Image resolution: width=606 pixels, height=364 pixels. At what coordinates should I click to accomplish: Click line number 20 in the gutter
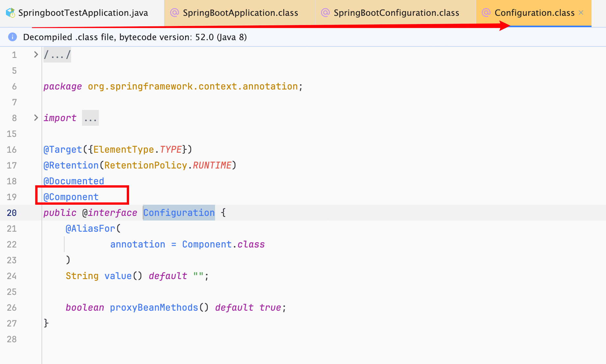[x=12, y=213]
